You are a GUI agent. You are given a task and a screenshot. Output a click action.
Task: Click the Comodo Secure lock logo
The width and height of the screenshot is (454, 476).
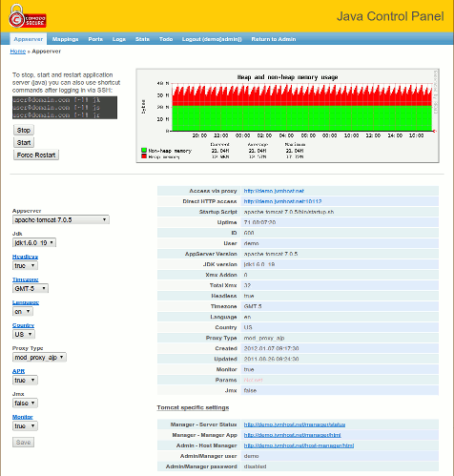[28, 16]
